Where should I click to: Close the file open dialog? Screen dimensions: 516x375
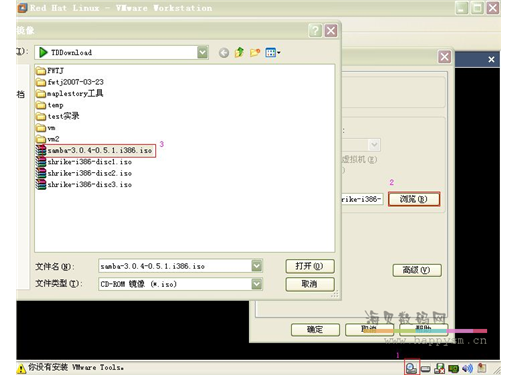coord(331,31)
